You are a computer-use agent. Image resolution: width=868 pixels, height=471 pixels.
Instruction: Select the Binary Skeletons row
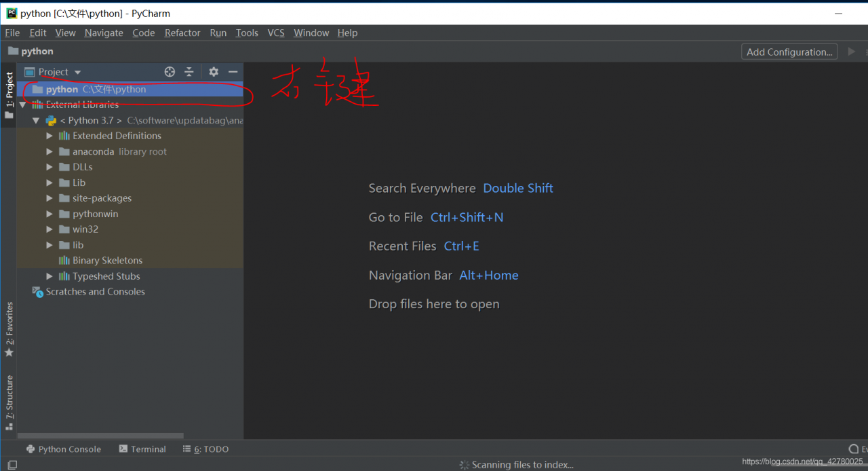click(x=130, y=261)
